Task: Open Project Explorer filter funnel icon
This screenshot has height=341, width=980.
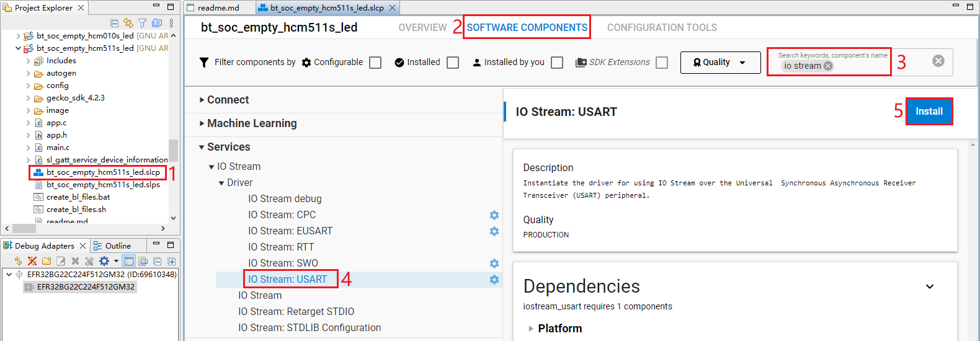Action: pyautogui.click(x=143, y=23)
